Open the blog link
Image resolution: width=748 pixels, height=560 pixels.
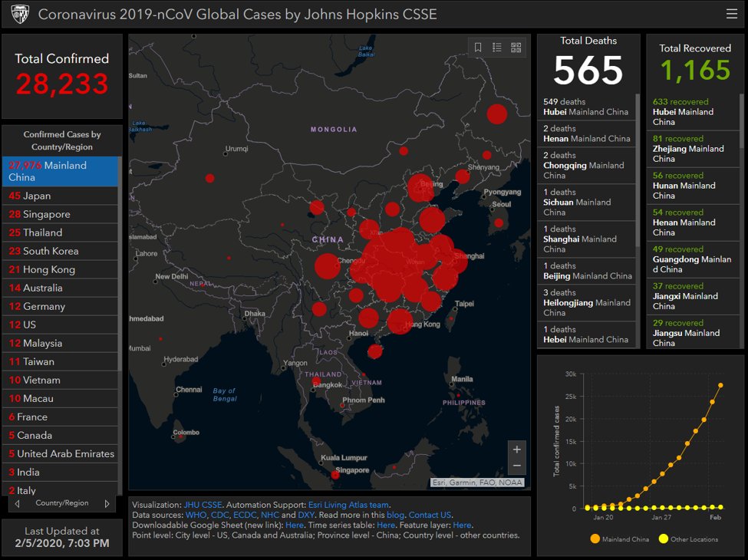tap(395, 515)
